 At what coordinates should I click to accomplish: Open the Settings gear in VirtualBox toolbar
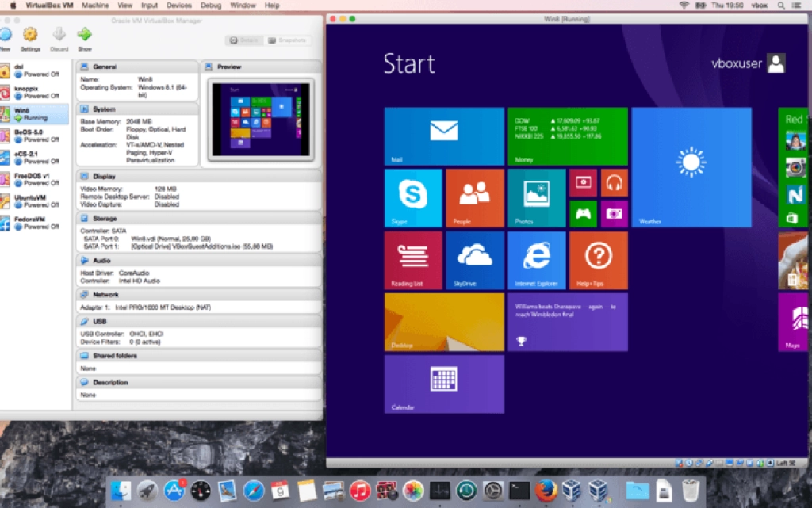click(x=30, y=36)
